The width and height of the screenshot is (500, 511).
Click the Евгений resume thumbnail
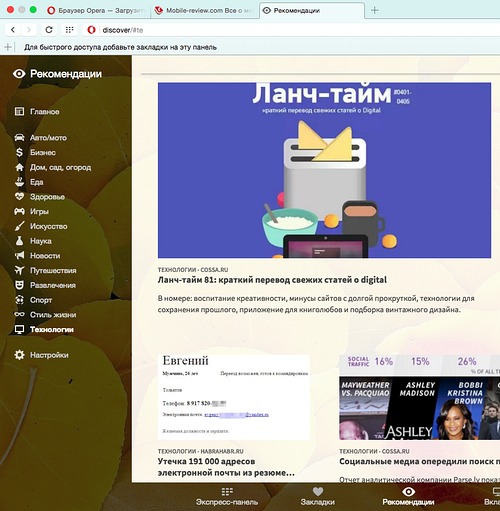(x=234, y=397)
